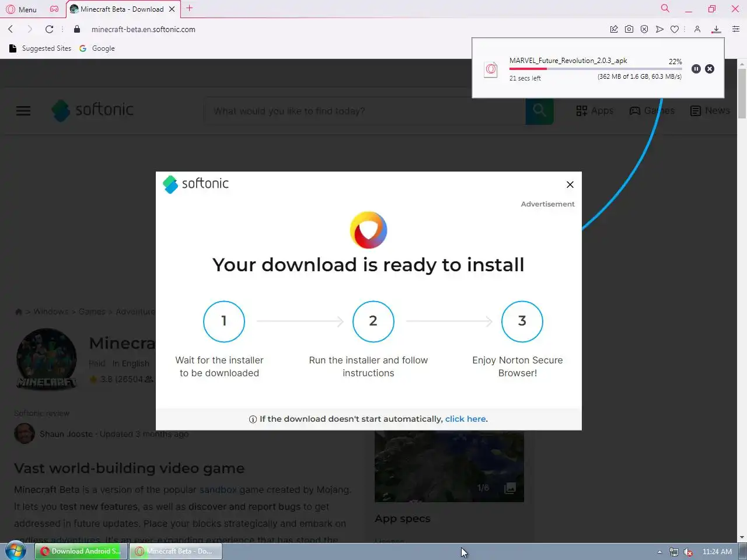Switch to 'Minecraft Beta - Do...' taskbar window
The height and width of the screenshot is (560, 747).
tap(175, 551)
